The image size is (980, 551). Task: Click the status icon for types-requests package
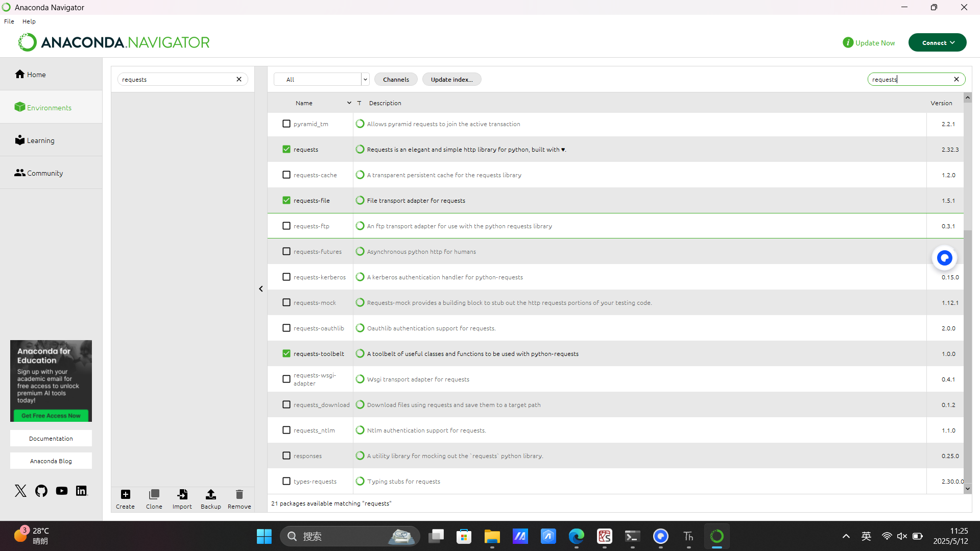pyautogui.click(x=360, y=481)
